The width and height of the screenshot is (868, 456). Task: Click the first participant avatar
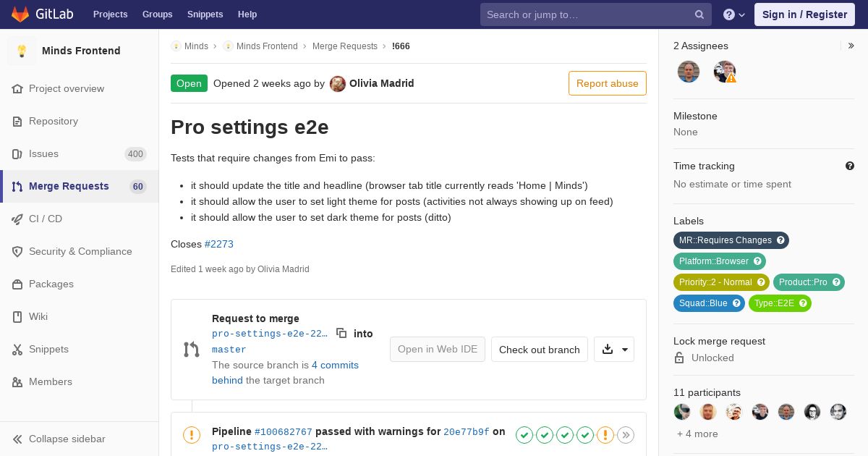[x=682, y=412]
